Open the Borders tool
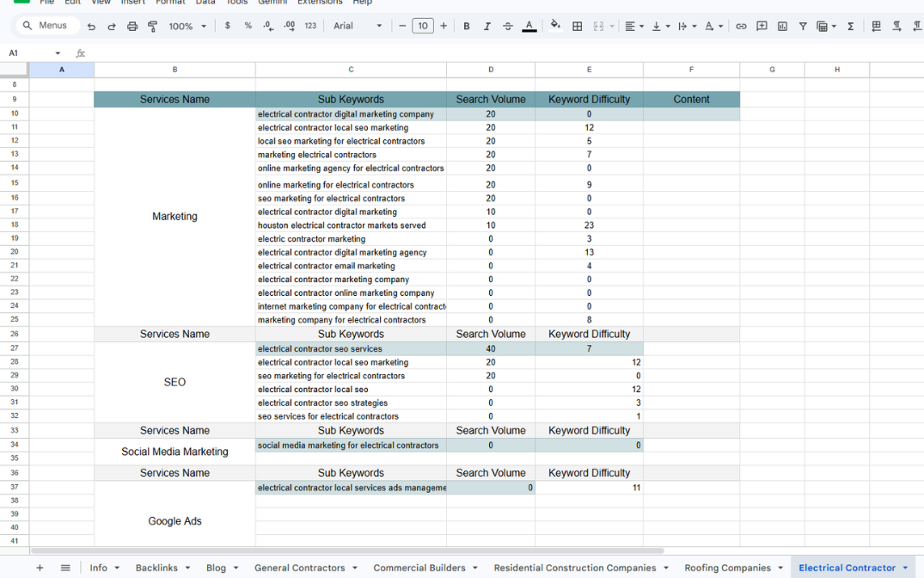This screenshot has width=924, height=578. 578,27
